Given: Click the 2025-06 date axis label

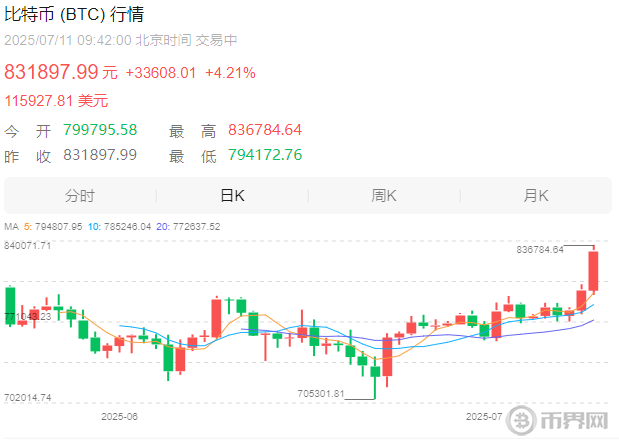Looking at the screenshot, I should (120, 416).
